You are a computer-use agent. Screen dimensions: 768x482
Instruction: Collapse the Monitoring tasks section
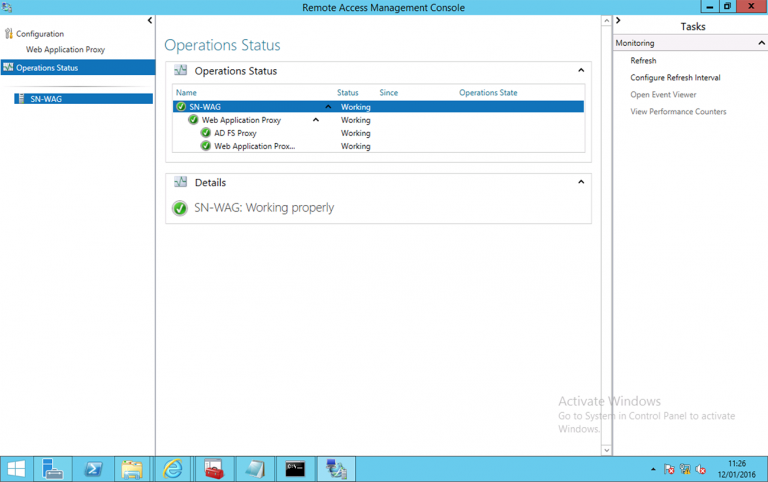click(761, 43)
